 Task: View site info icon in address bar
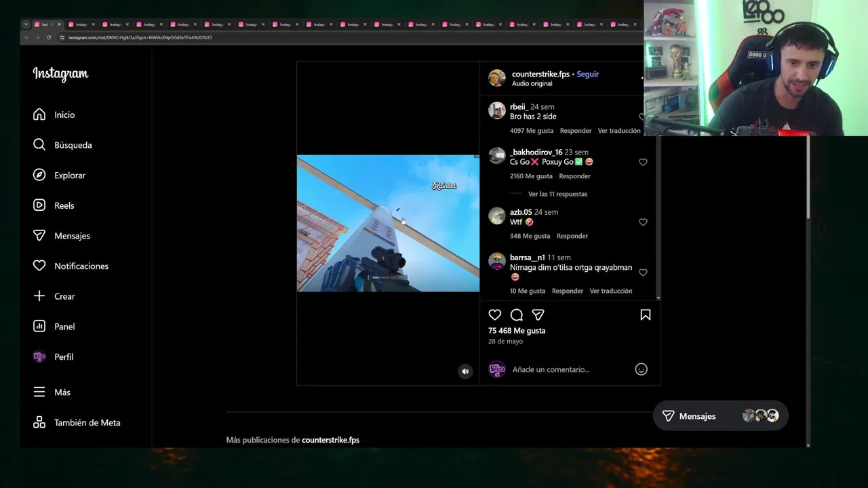pos(62,37)
